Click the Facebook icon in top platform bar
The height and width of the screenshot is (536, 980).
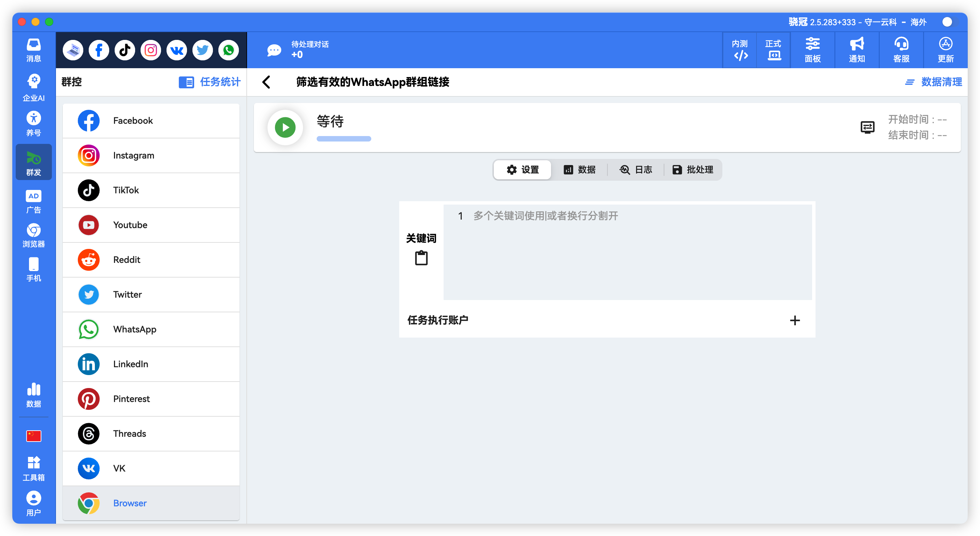click(x=99, y=50)
